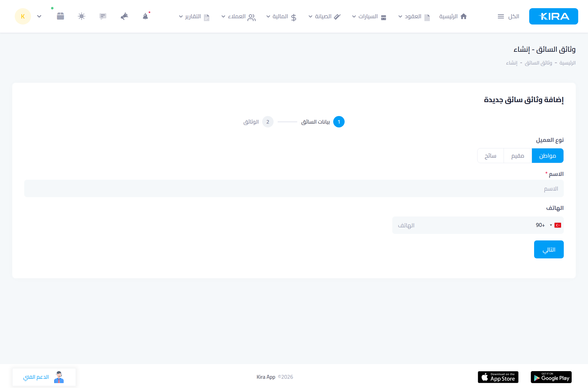This screenshot has height=388, width=588.
Task: Open the Google Play download badge
Action: click(551, 377)
